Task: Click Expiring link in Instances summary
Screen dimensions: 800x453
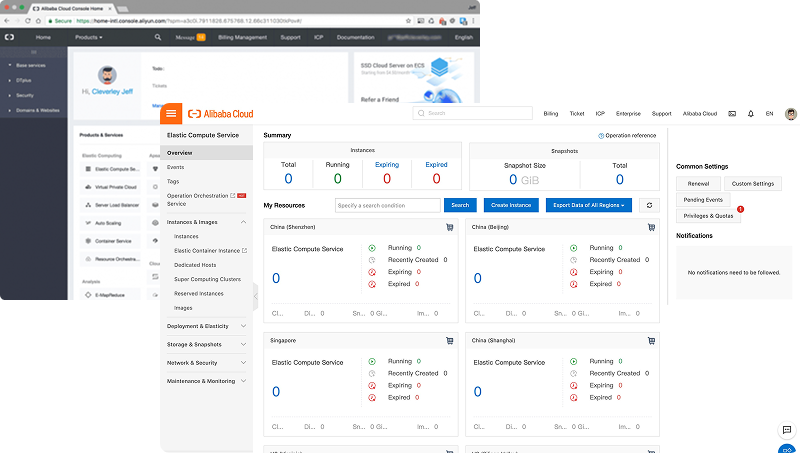Action: [x=387, y=165]
